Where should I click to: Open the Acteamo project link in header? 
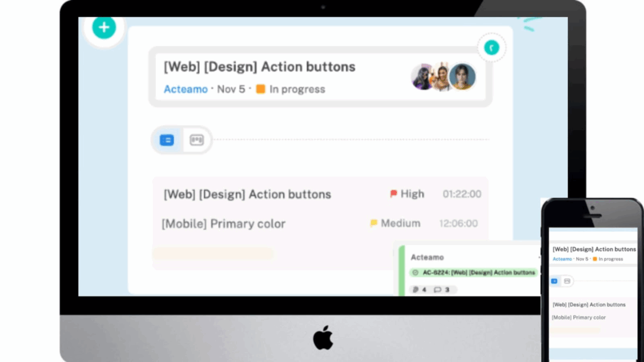coord(186,89)
